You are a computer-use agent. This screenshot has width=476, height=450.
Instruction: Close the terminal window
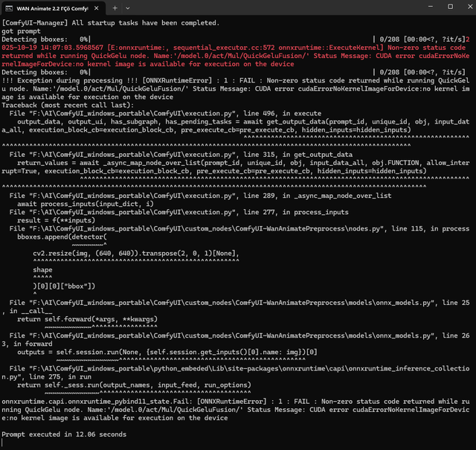pos(470,7)
